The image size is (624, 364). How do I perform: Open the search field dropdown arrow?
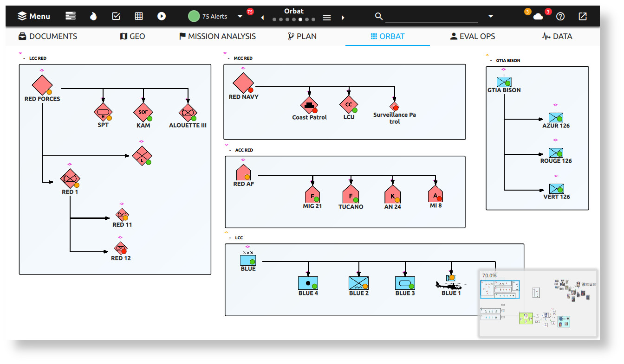click(x=491, y=16)
